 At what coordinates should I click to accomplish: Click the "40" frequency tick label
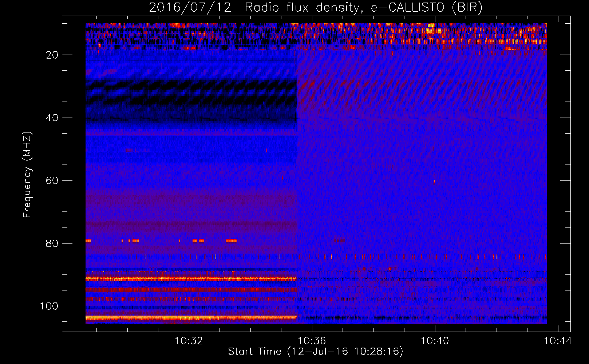coord(52,118)
